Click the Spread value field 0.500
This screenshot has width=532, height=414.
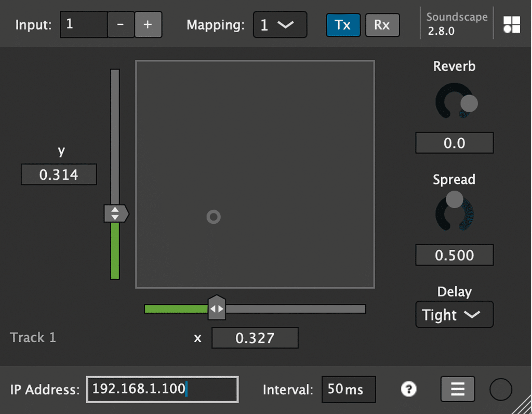tap(454, 256)
